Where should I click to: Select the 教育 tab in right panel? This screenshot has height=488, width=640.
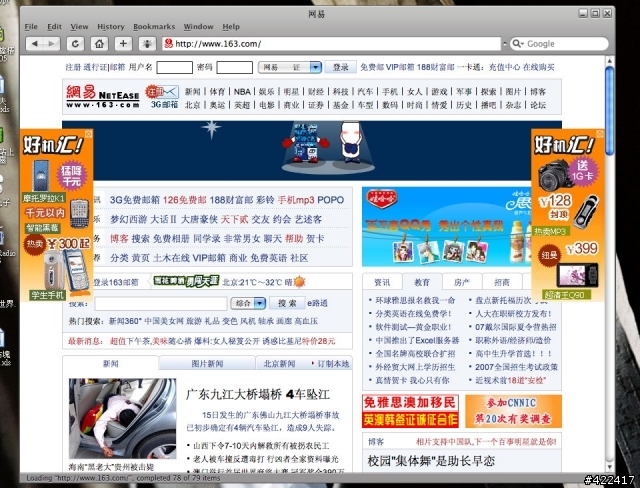coord(422,282)
